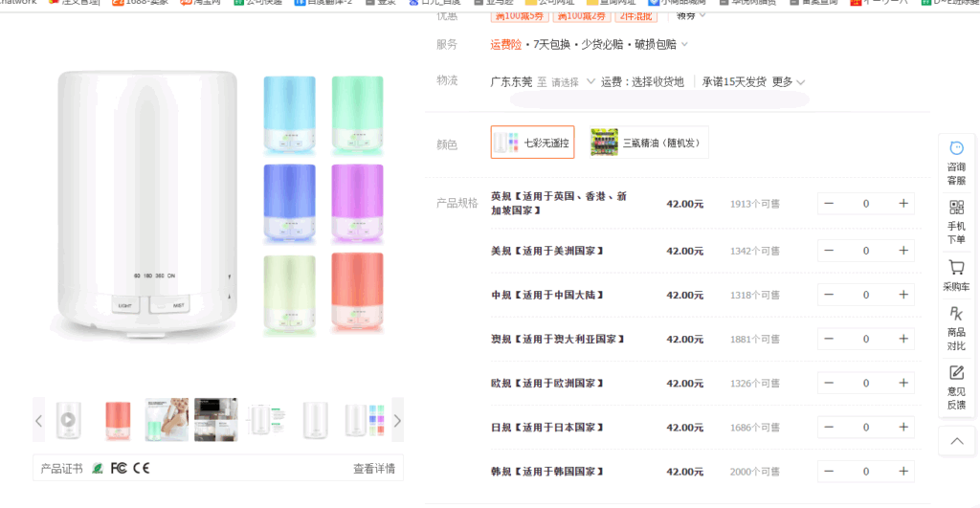Select the plain white diffuser thumbnail

pyautogui.click(x=315, y=420)
